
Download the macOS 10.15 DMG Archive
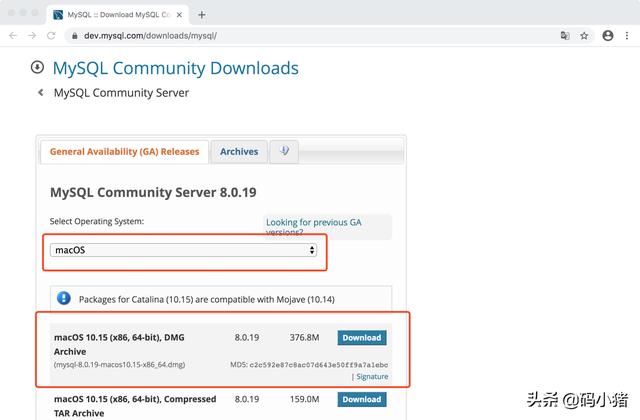point(362,338)
